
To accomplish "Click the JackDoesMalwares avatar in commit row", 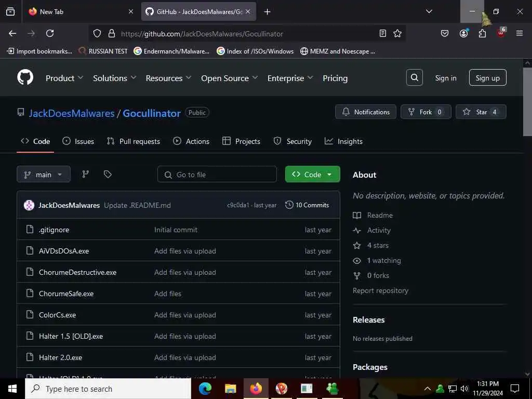I will 29,205.
